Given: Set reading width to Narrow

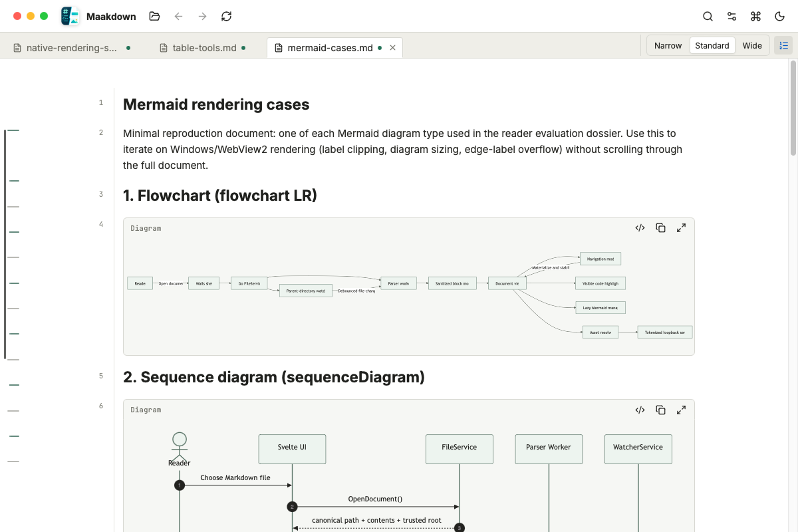Looking at the screenshot, I should [668, 45].
